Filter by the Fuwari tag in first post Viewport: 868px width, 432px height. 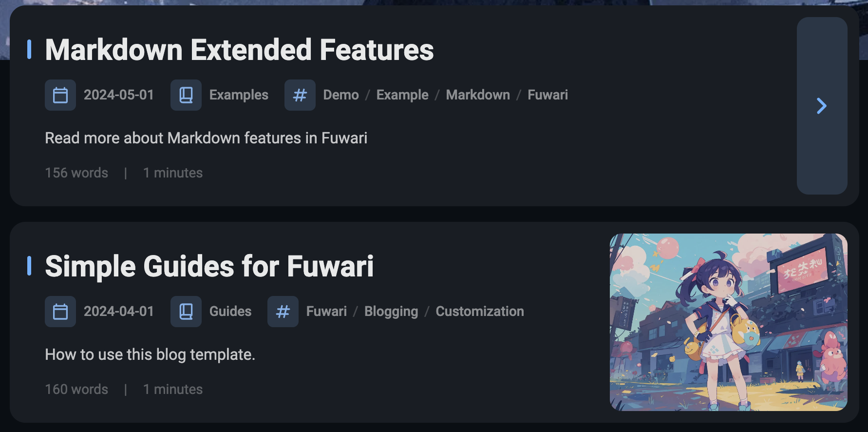click(x=548, y=95)
